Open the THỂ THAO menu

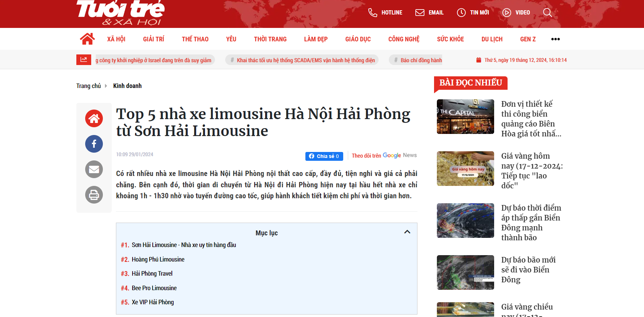point(195,39)
